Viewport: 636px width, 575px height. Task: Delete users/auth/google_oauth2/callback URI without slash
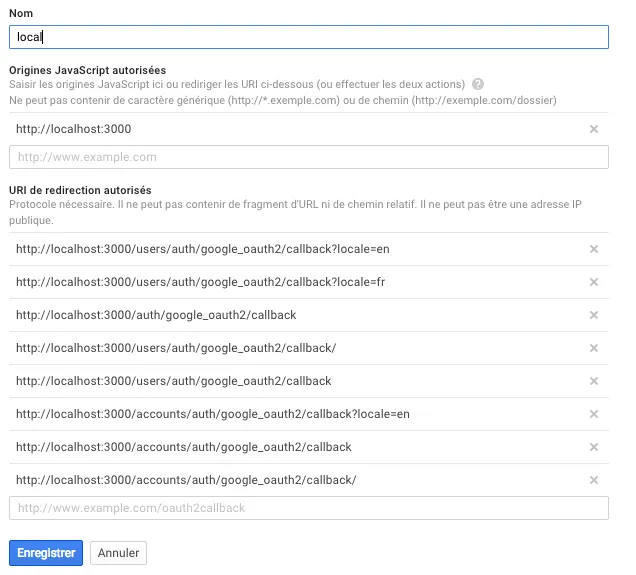pos(594,381)
